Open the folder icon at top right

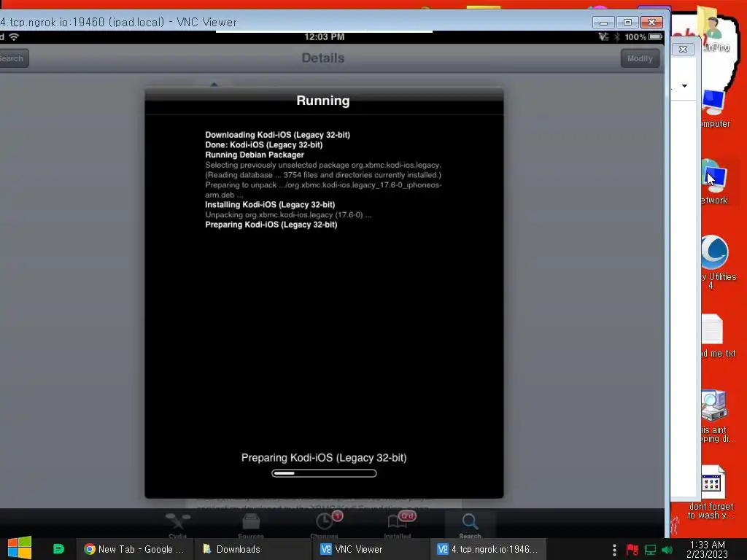[713, 28]
